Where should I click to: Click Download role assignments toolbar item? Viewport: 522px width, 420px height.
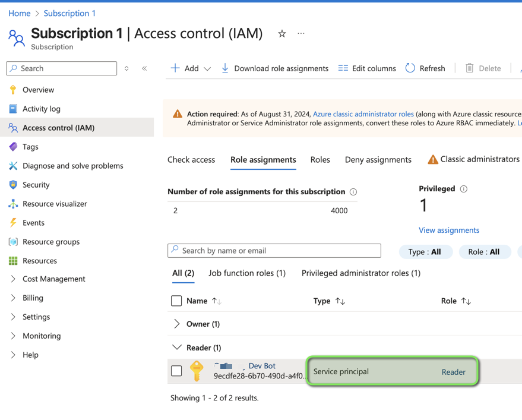click(274, 68)
